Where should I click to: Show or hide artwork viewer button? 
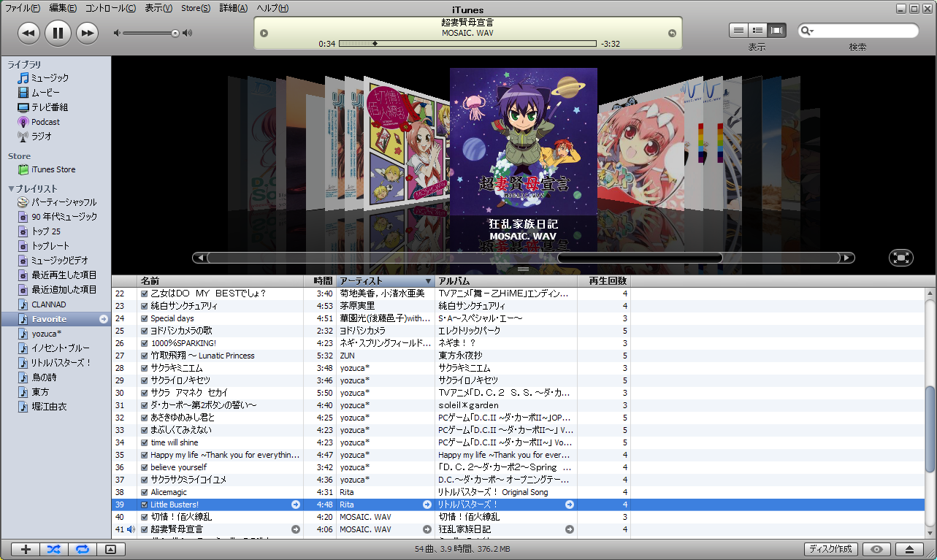[x=110, y=549]
